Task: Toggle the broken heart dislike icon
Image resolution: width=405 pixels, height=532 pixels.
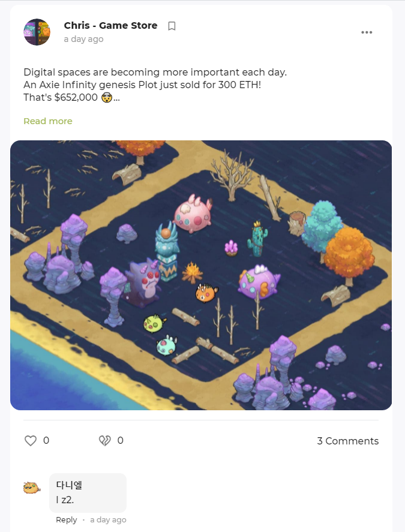Action: click(x=104, y=440)
